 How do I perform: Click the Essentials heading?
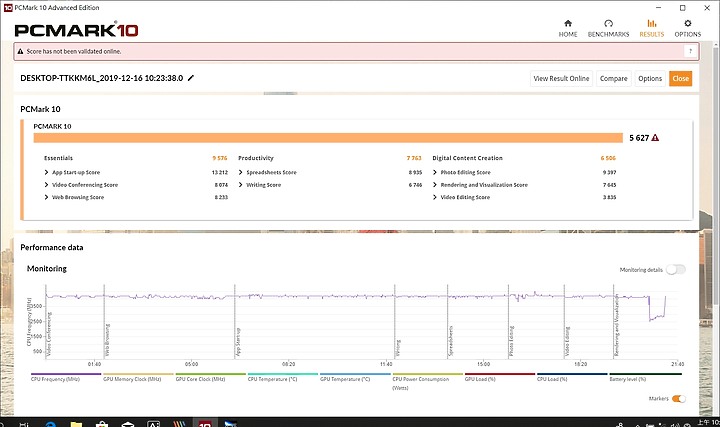coord(58,158)
